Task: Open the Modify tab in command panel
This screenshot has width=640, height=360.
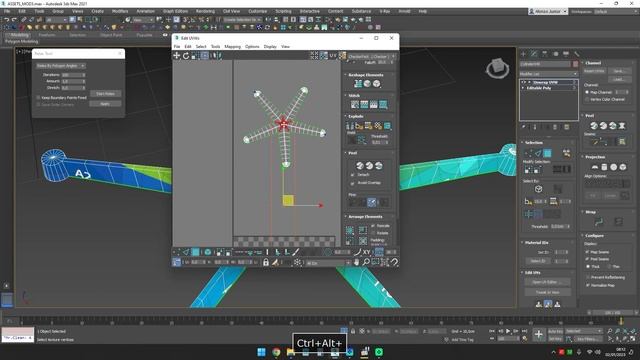Action: [x=534, y=54]
